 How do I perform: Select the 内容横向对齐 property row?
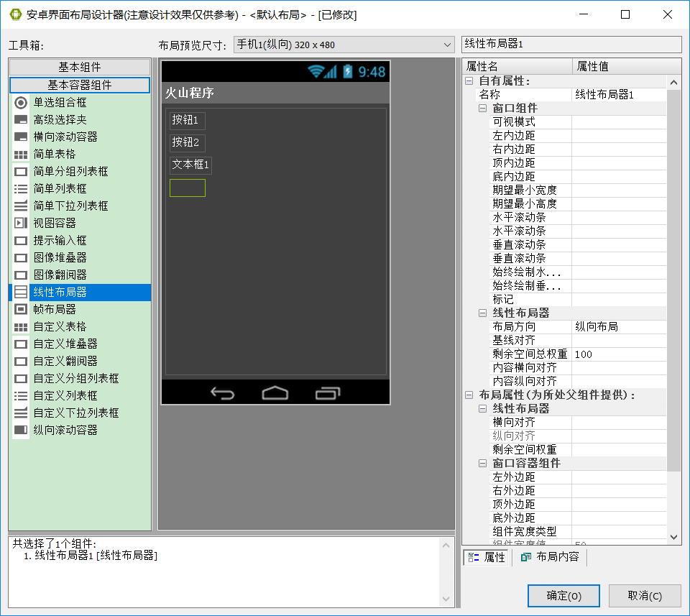point(577,368)
